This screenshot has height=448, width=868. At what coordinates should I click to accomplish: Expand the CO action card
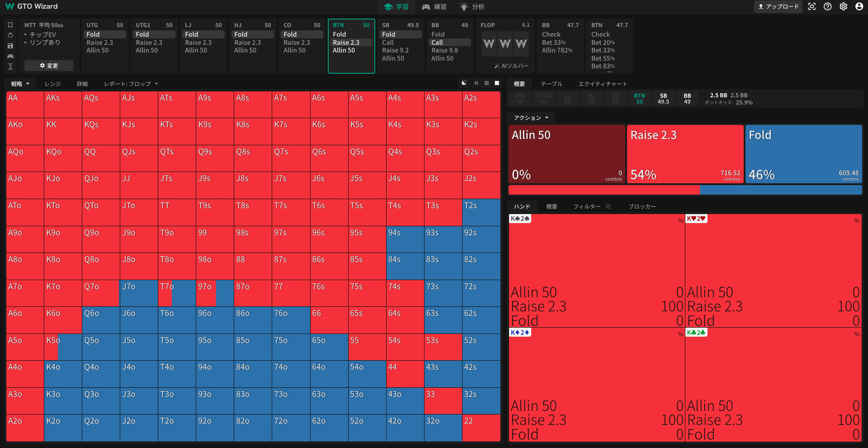302,46
